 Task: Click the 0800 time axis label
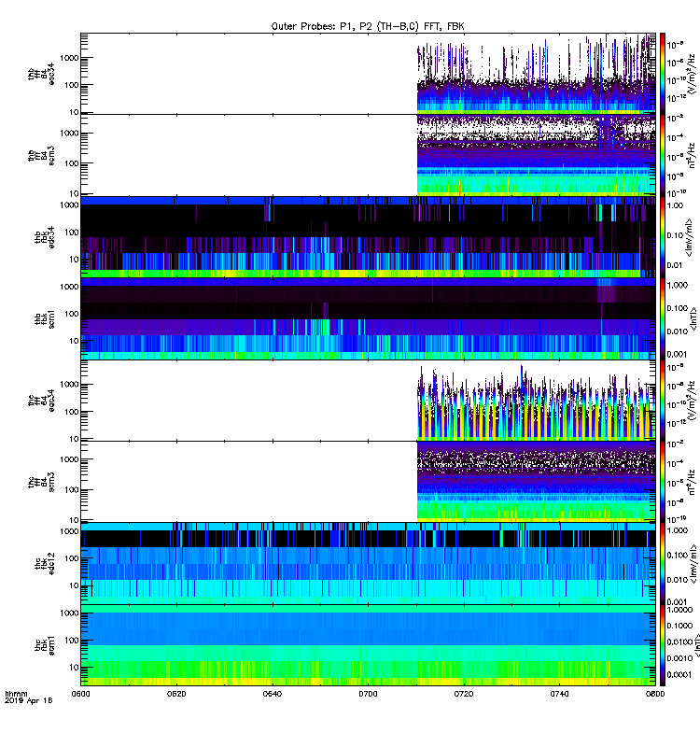pos(655,694)
